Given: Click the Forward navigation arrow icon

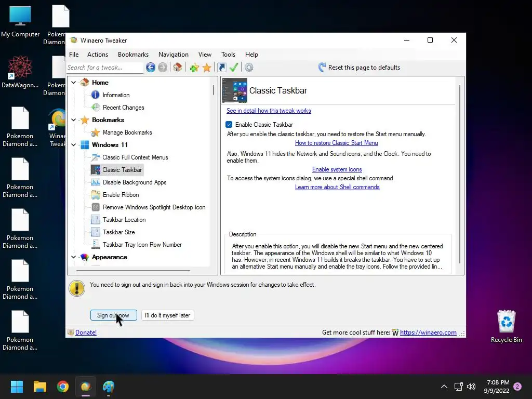Looking at the screenshot, I should (163, 68).
